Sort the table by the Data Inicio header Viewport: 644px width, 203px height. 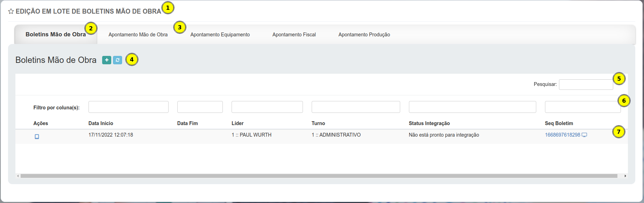point(101,123)
